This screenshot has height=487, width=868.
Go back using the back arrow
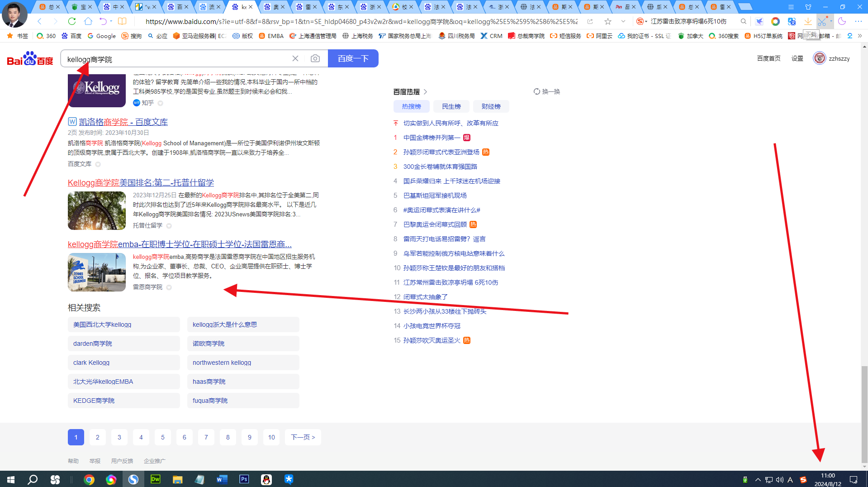(x=39, y=21)
